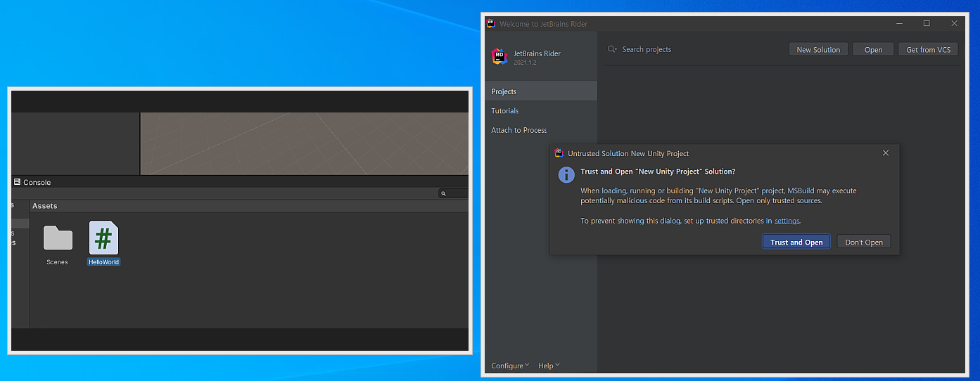This screenshot has height=381, width=980.
Task: Click the Get from VCS button
Action: pyautogui.click(x=928, y=49)
